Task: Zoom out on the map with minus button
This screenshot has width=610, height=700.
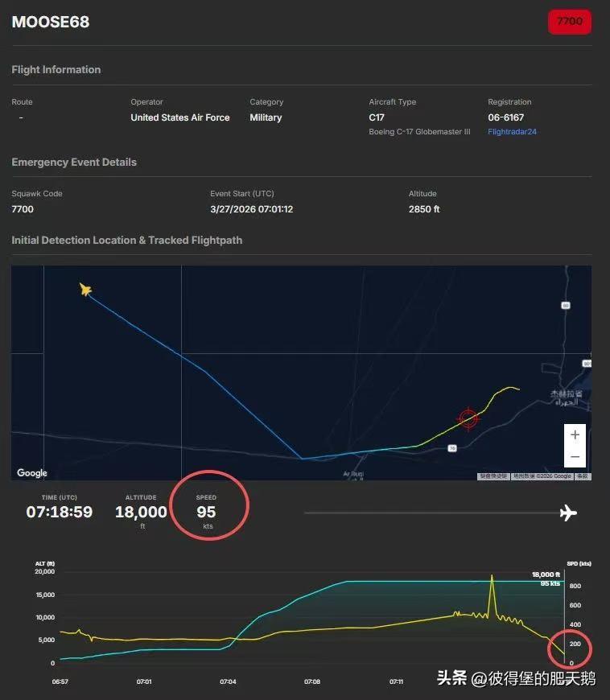Action: (575, 457)
